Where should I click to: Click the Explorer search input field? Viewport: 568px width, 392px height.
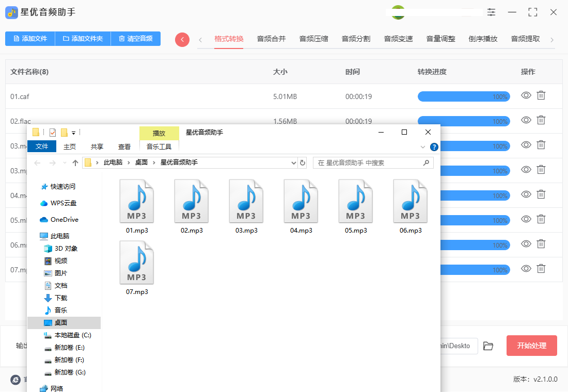tap(373, 163)
